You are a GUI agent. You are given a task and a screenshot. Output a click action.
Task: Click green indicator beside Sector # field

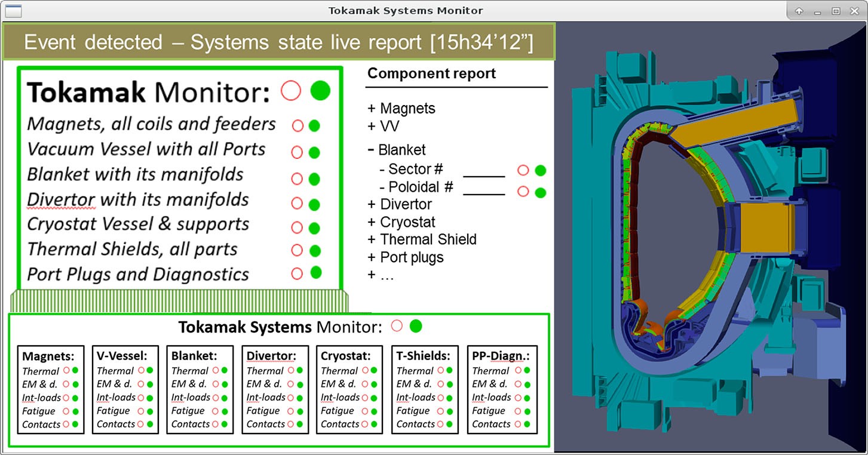[540, 171]
